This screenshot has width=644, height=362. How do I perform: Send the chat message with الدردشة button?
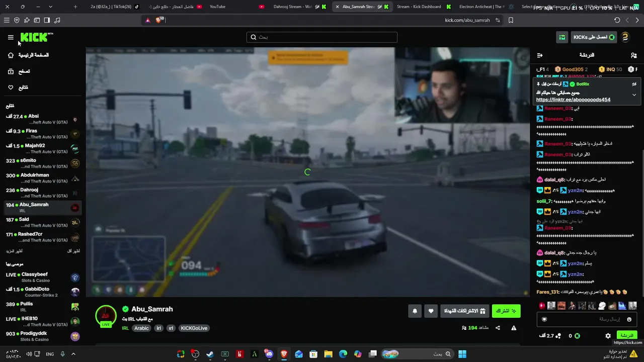[626, 335]
